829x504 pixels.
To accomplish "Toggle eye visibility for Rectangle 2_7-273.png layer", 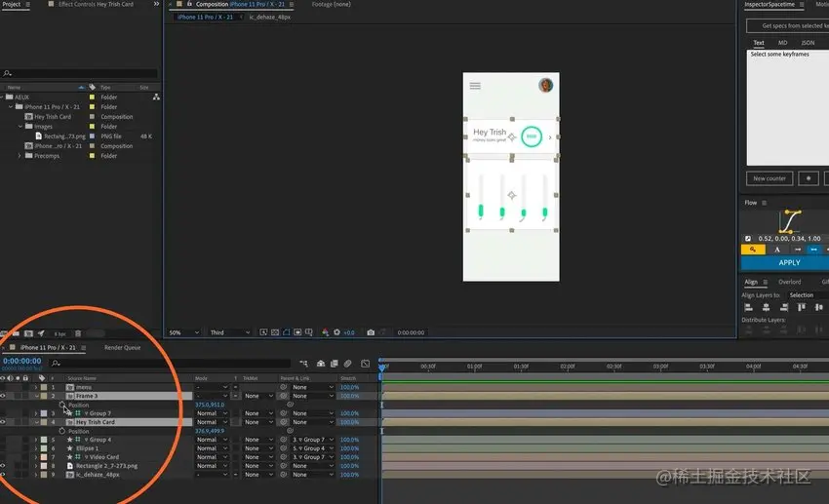I will (3, 466).
